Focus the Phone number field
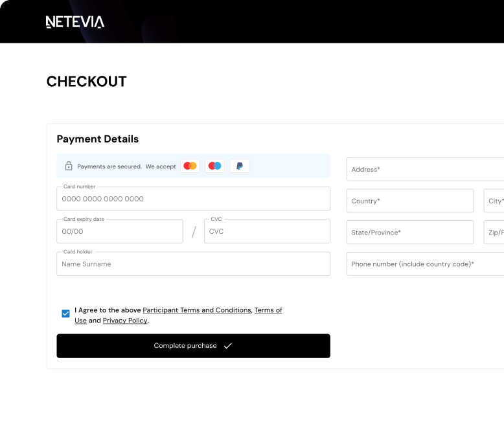Image resolution: width=504 pixels, height=432 pixels. click(x=425, y=264)
